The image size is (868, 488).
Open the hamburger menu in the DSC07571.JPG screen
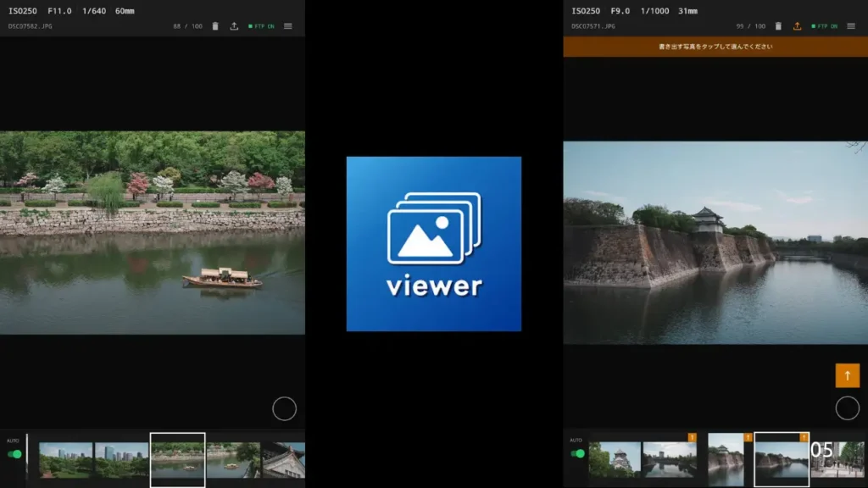point(851,26)
